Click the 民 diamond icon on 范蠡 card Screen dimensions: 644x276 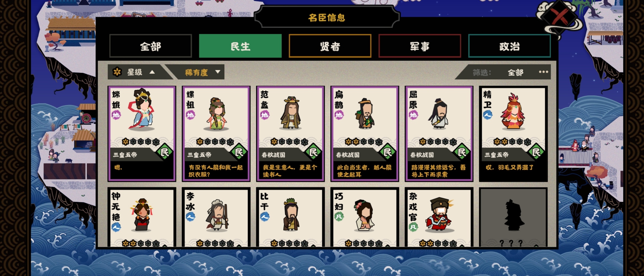pos(313,152)
